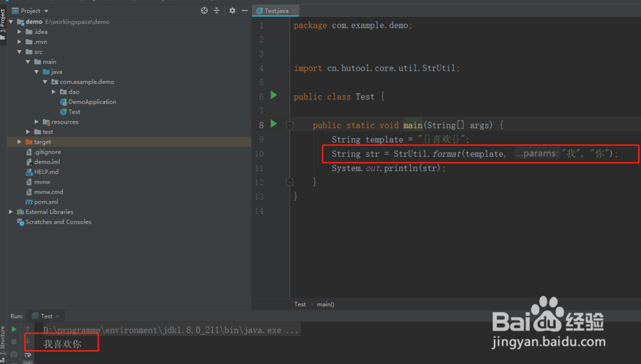Viewport: 641px width, 364px height.
Task: Click Test breadcrumb in editor footer
Action: click(x=299, y=304)
